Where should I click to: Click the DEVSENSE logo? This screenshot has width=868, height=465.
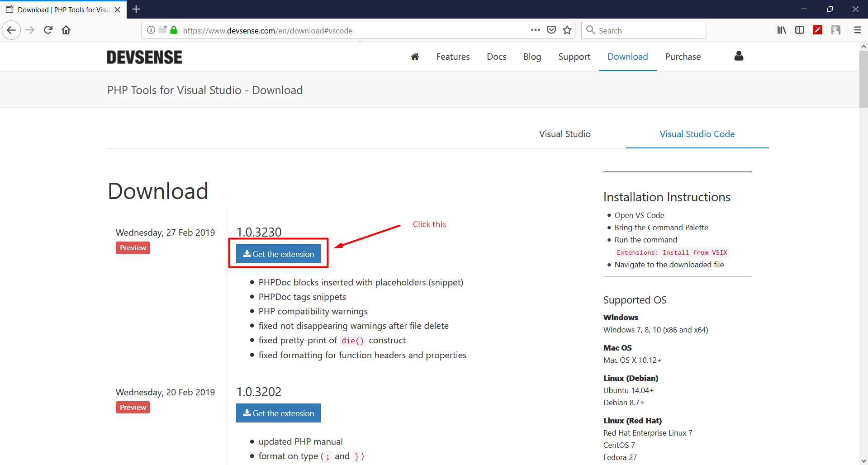pos(144,57)
